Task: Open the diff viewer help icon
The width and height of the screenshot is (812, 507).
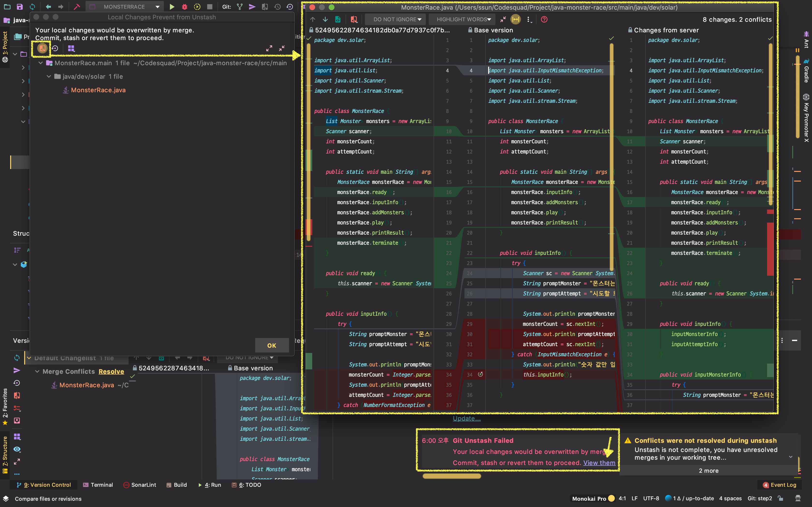Action: 544,20
